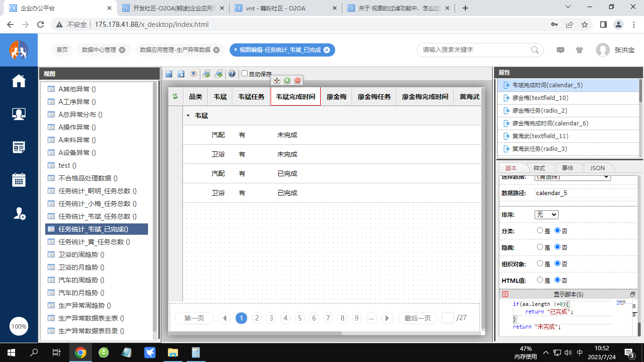Select 是 radio for 分类

point(540,230)
